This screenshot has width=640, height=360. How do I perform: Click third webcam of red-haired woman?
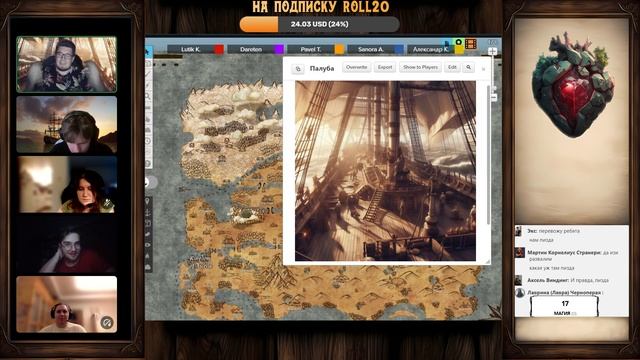point(67,184)
